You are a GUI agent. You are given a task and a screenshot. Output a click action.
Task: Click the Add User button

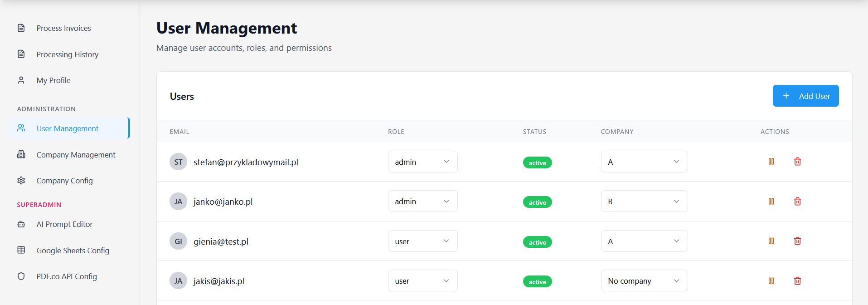pos(805,96)
